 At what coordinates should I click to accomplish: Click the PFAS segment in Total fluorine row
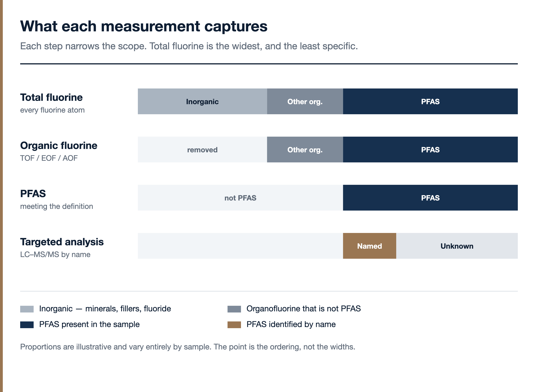430,101
